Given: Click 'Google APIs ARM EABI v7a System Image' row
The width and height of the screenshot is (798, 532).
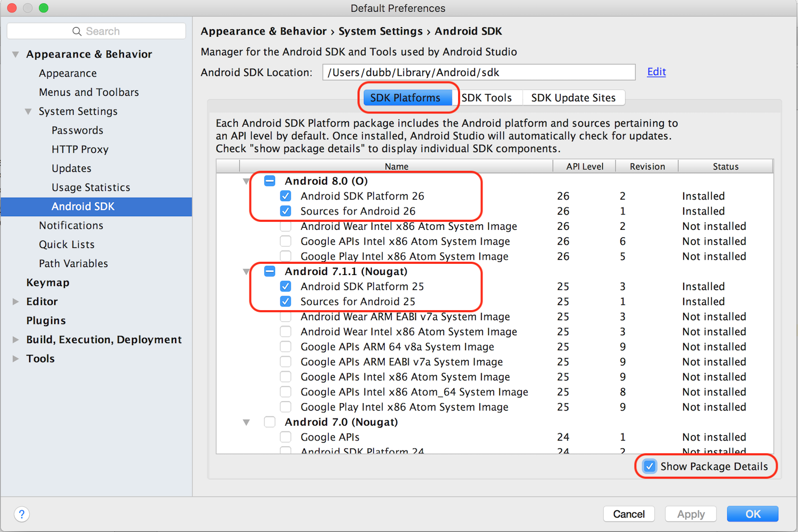Looking at the screenshot, I should [495, 362].
